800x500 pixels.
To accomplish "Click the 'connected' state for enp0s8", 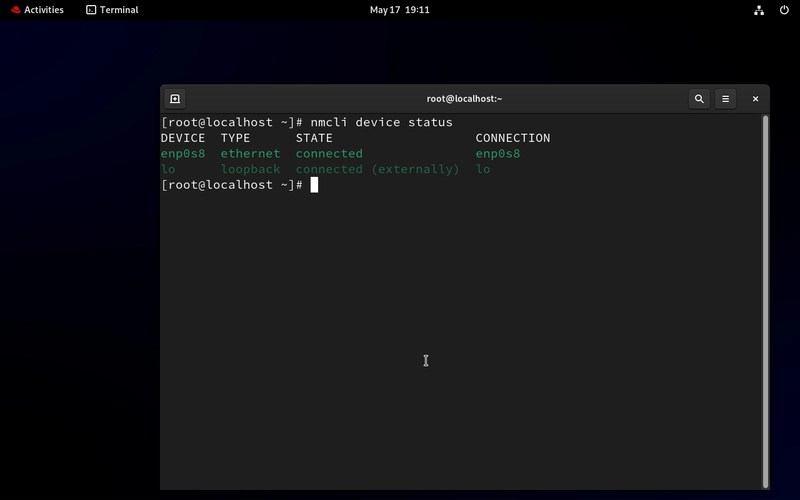I will [329, 154].
